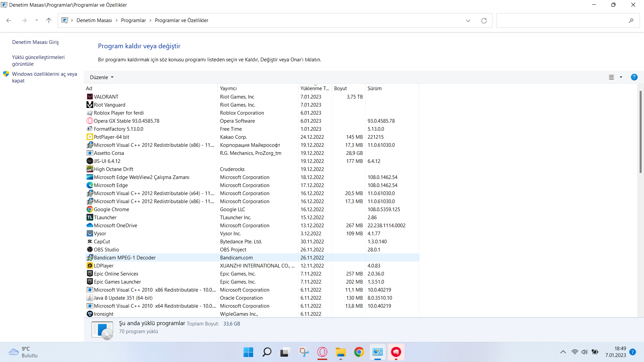Click the search magnifier icon
Viewport: 644px width, 362px height.
tap(631, 20)
